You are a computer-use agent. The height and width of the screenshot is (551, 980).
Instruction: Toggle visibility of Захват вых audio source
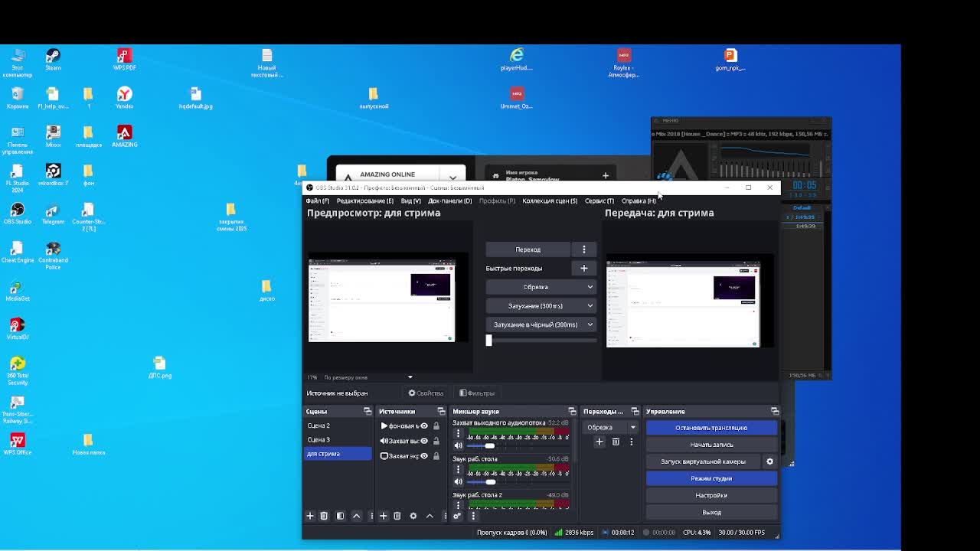click(x=424, y=441)
